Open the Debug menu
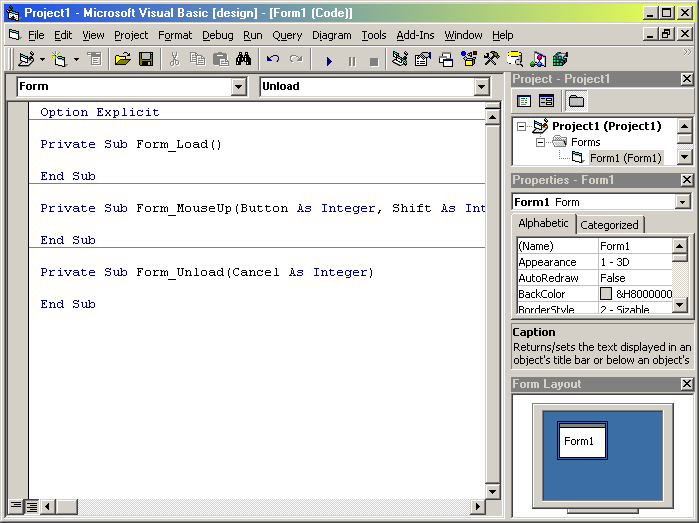 (218, 35)
